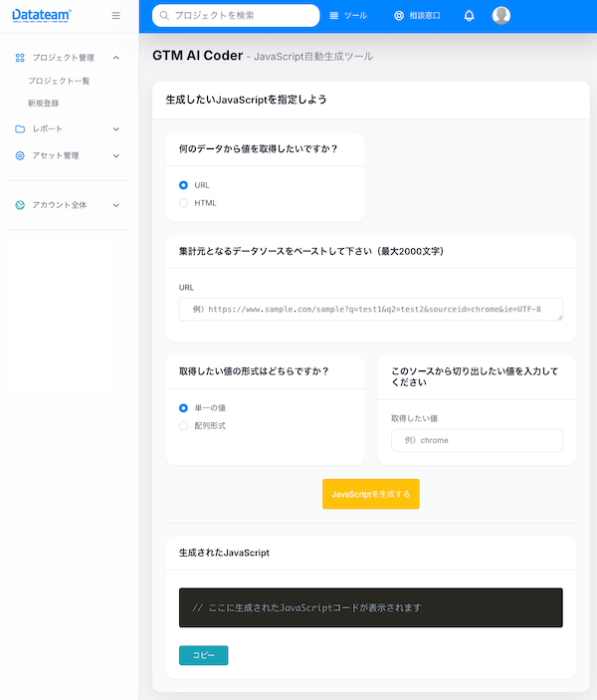Select the 単一の値 radio option
This screenshot has height=700, width=597.
click(183, 408)
